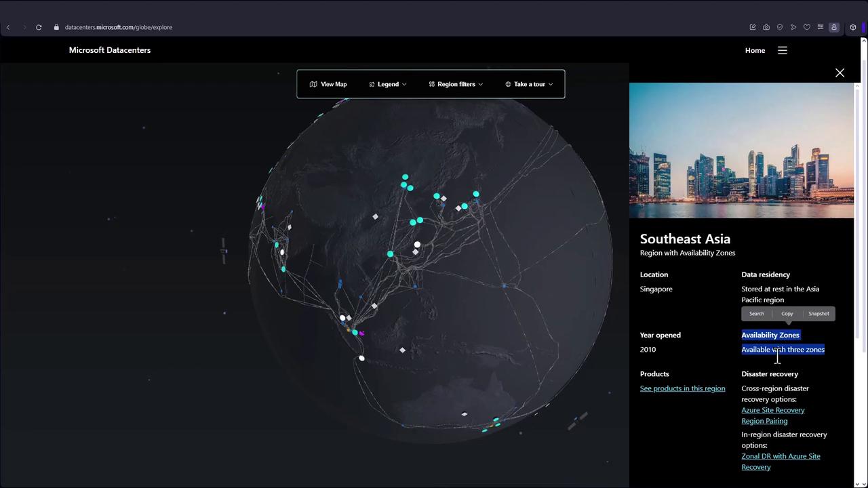Open the easy setup sliders icon

click(x=821, y=27)
